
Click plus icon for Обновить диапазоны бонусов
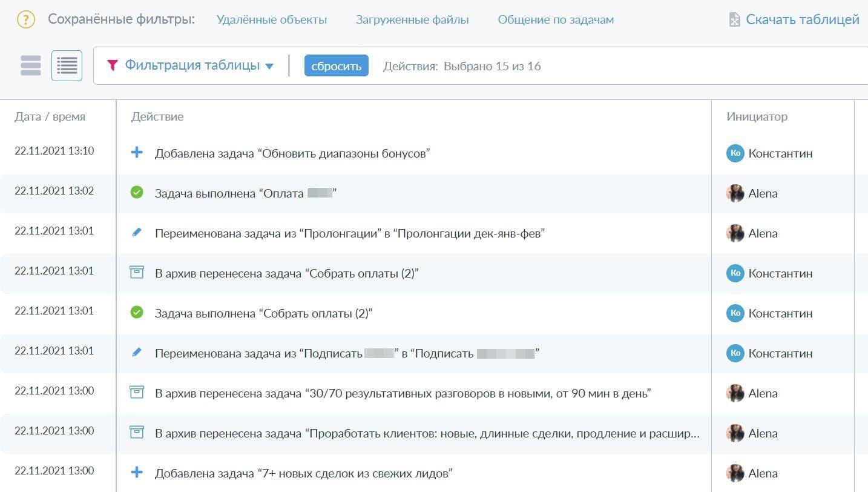click(137, 153)
